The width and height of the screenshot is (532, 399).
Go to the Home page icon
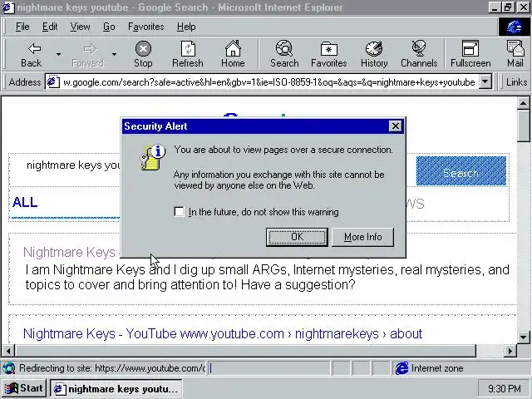coord(233,54)
